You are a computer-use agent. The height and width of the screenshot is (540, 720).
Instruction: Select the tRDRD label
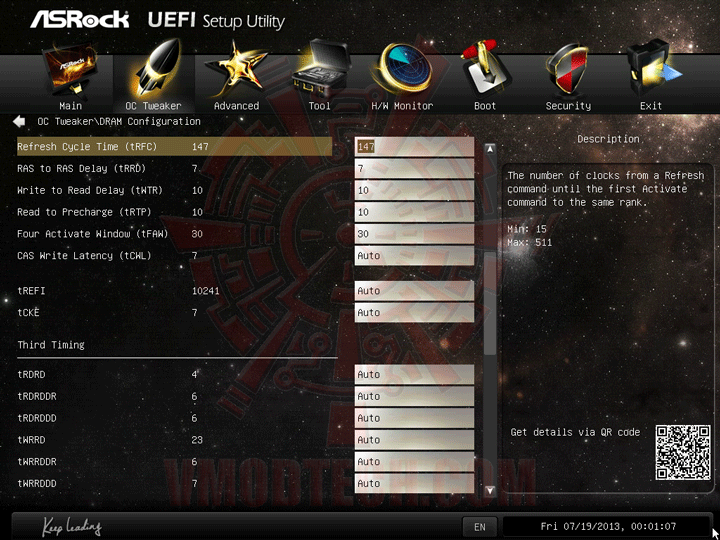click(x=31, y=375)
